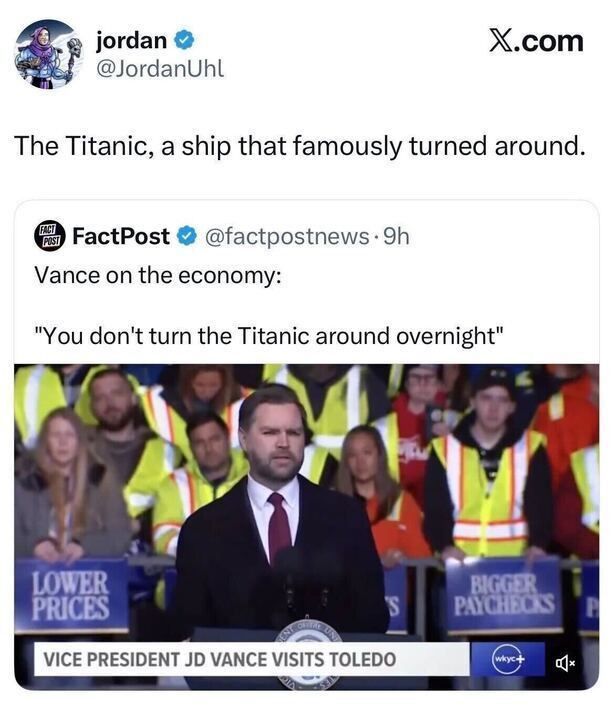The image size is (614, 720).
Task: Click the "You don't turn the Titanic" quote
Action: tap(269, 336)
